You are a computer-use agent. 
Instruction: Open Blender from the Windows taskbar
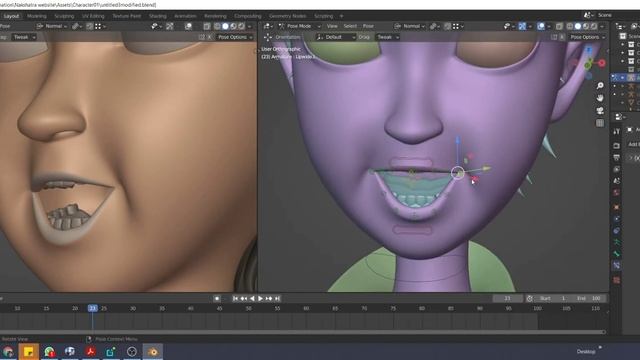153,351
